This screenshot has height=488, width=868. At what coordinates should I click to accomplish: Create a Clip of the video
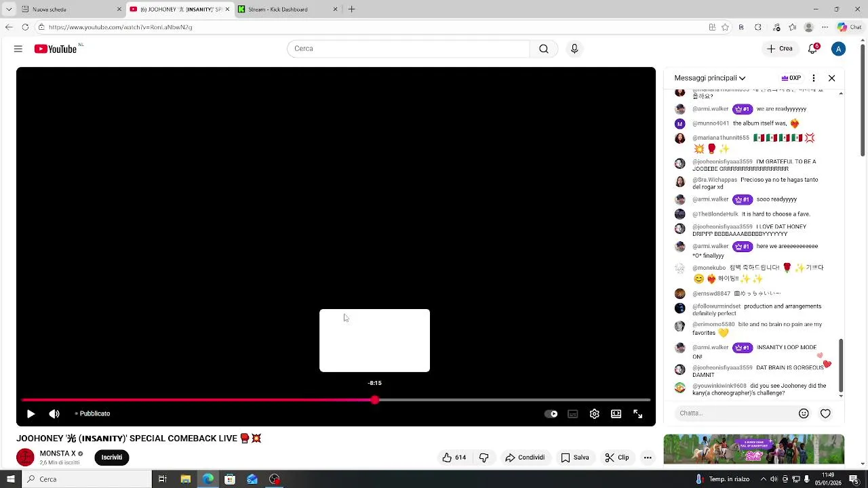click(x=617, y=457)
